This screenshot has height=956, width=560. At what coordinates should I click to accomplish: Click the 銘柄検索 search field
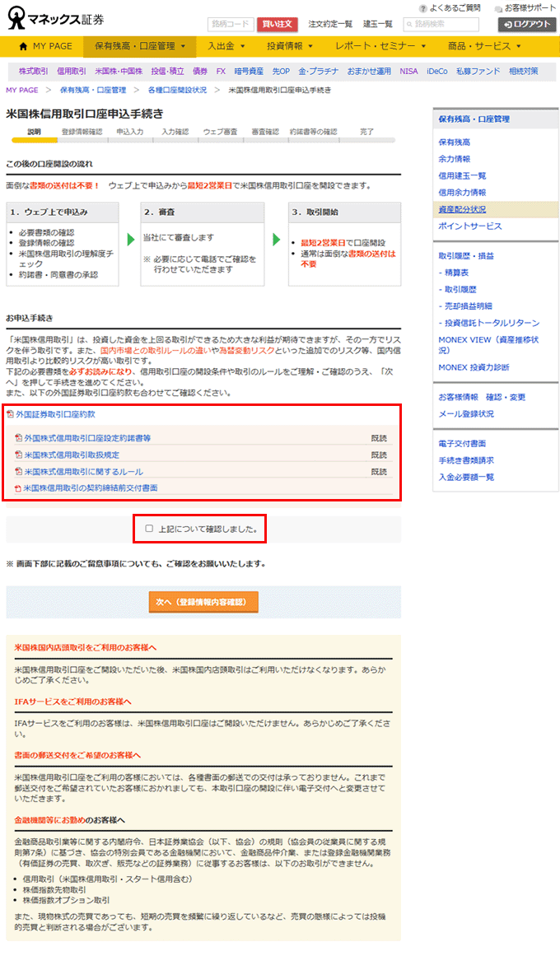tap(441, 25)
